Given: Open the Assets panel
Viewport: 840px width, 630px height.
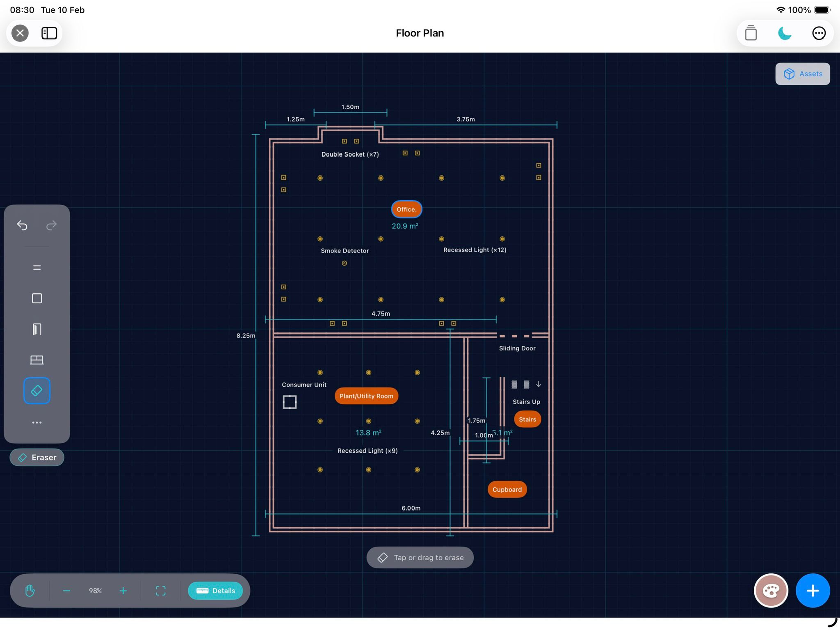Looking at the screenshot, I should (x=802, y=74).
